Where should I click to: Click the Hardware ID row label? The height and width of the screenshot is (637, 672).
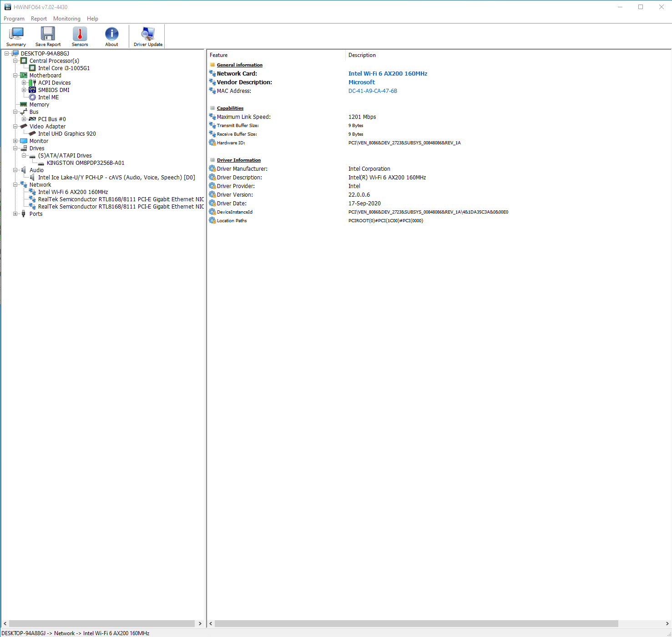click(x=231, y=143)
